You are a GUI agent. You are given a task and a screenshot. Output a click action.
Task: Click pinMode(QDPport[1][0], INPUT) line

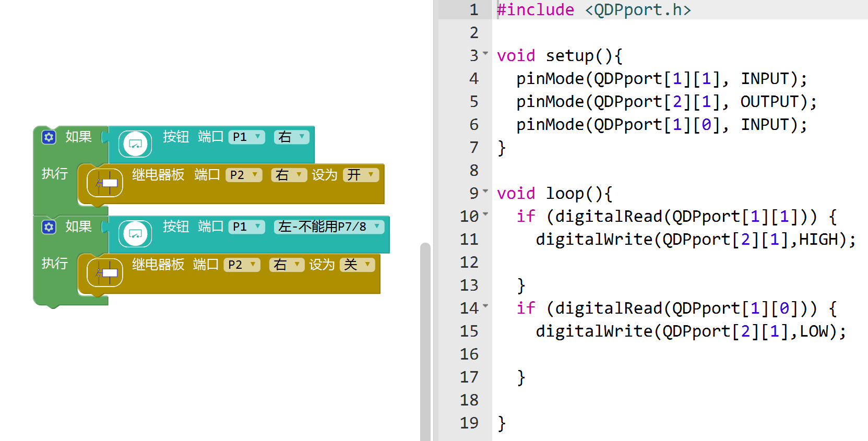click(x=662, y=125)
